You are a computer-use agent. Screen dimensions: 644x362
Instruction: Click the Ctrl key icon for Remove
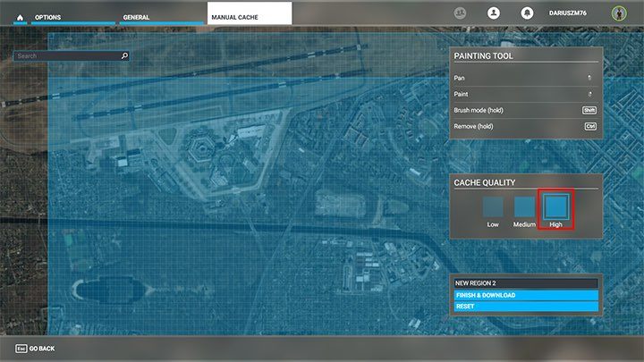589,126
